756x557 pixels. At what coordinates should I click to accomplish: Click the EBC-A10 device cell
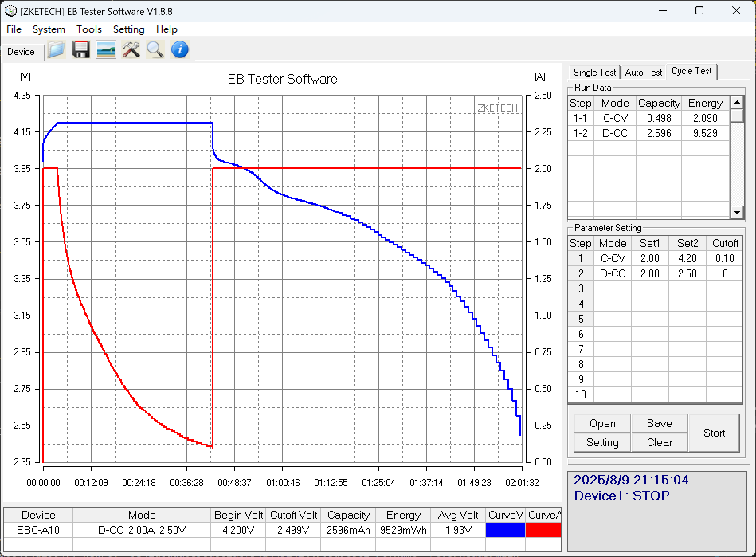(38, 530)
